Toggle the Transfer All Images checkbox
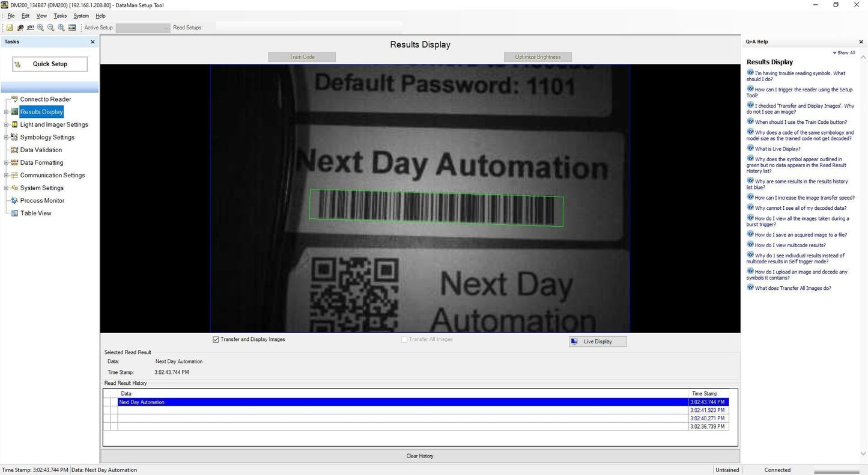 pos(404,340)
